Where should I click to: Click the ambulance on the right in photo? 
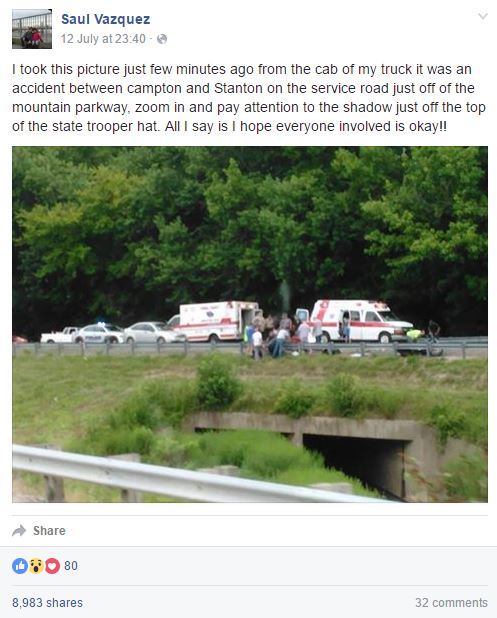click(x=361, y=321)
